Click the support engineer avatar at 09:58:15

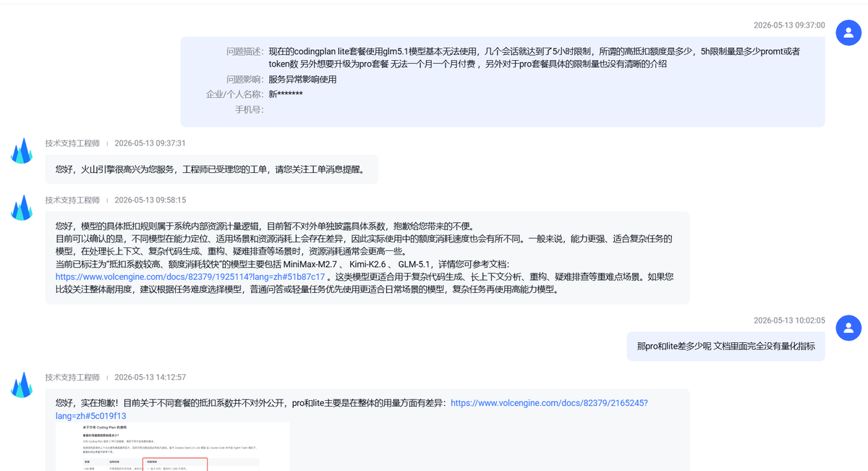pyautogui.click(x=22, y=208)
